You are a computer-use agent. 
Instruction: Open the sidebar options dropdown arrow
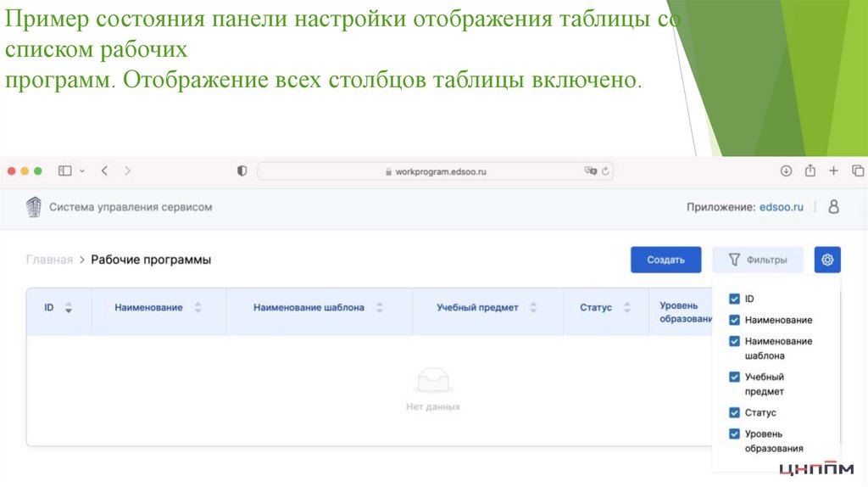coord(82,171)
